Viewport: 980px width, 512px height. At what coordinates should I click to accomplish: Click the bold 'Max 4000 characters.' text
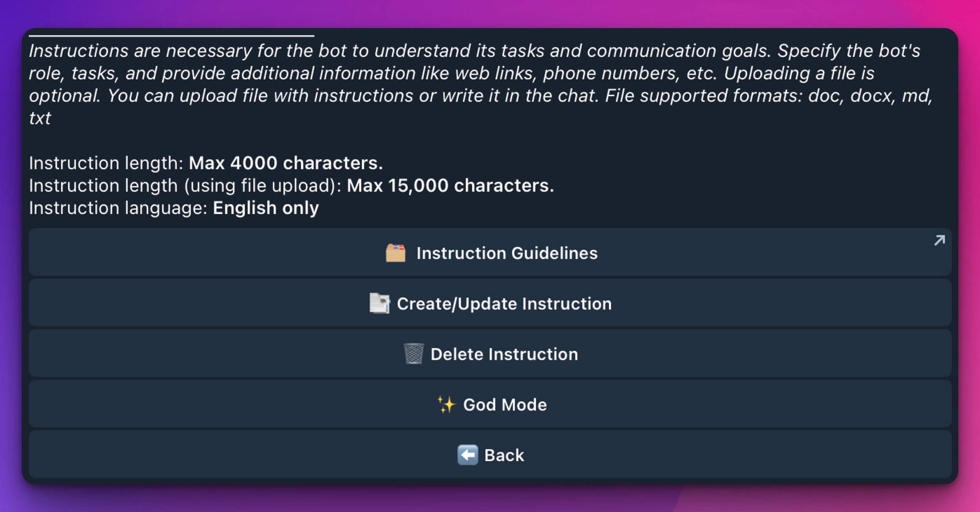286,163
